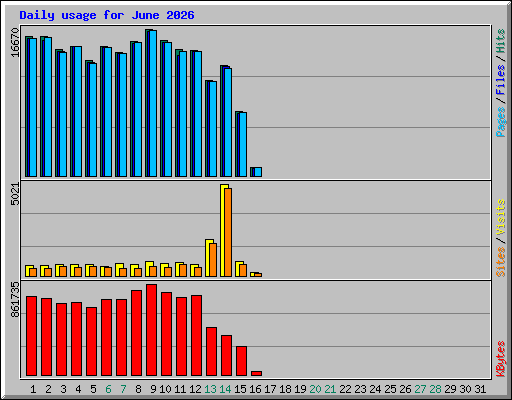Image resolution: width=512 pixels, height=400 pixels.
Task: Click the orange sites bar for day 15
Action: 243,270
